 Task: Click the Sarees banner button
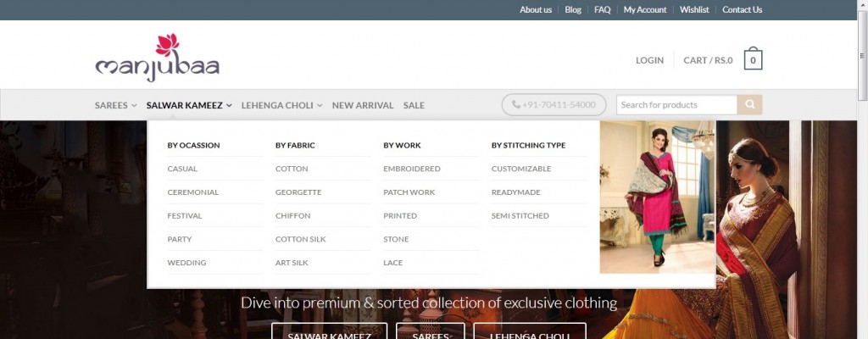tap(430, 331)
